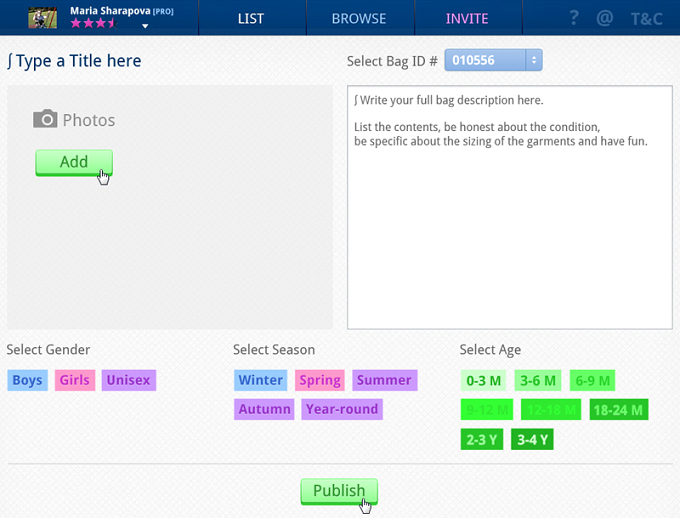
Task: Switch to the BROWSE tab
Action: click(x=359, y=18)
